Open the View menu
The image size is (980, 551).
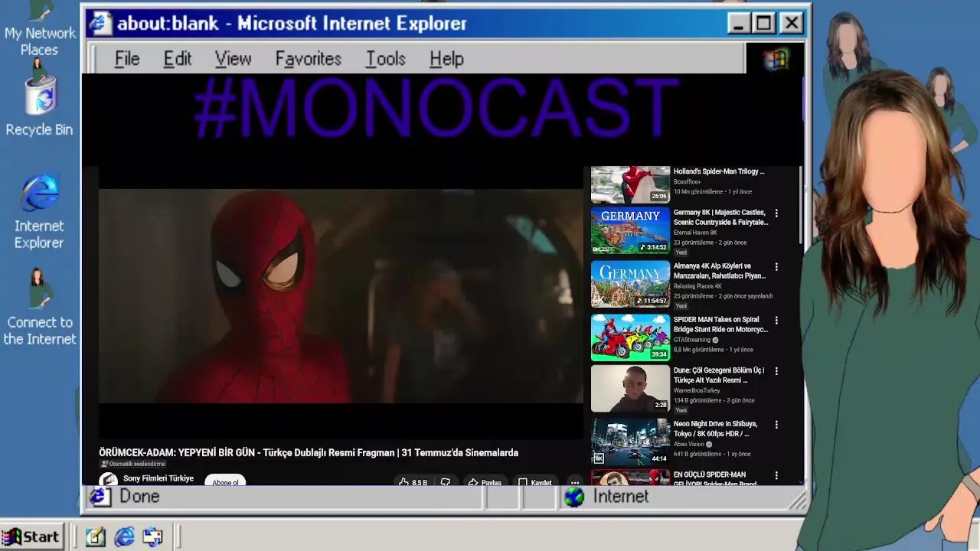pyautogui.click(x=233, y=59)
